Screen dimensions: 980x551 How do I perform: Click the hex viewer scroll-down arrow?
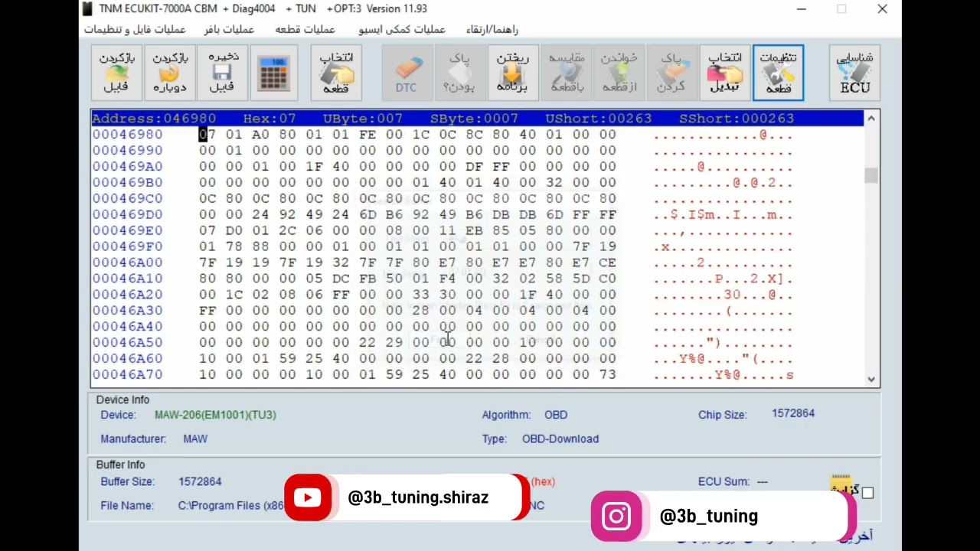click(871, 379)
